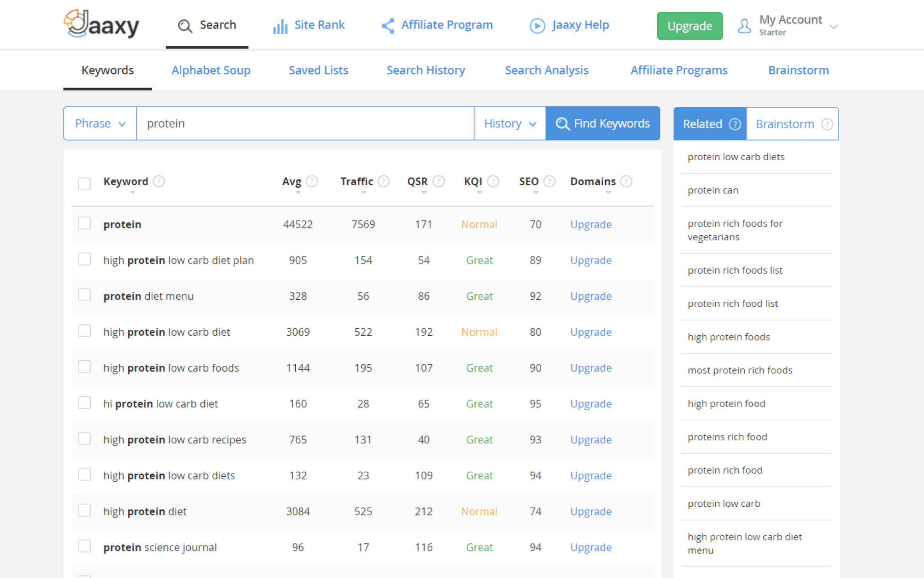Screen dimensions: 924x578
Task: Tick checkbox for protein diet menu
Action: pyautogui.click(x=84, y=295)
